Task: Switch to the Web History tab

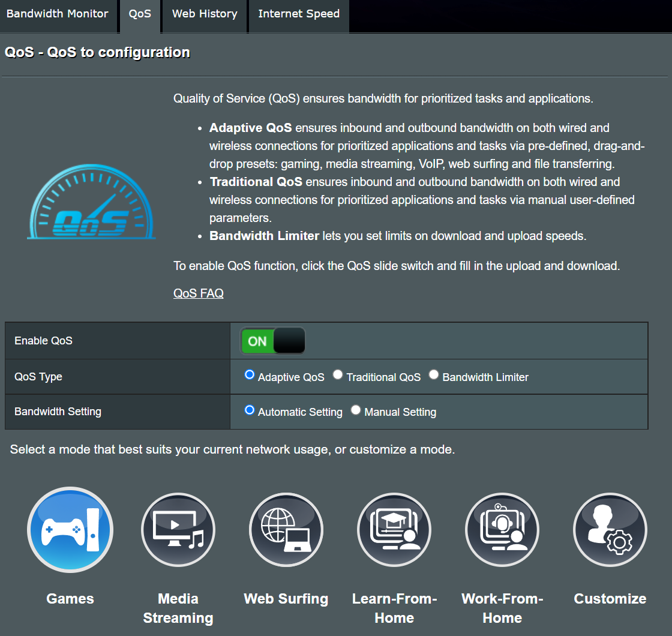Action: [205, 14]
